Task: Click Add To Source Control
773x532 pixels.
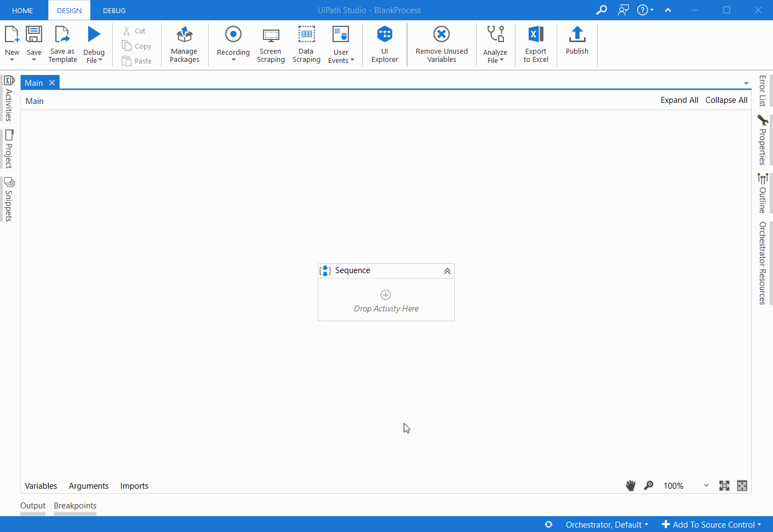Action: pyautogui.click(x=710, y=524)
